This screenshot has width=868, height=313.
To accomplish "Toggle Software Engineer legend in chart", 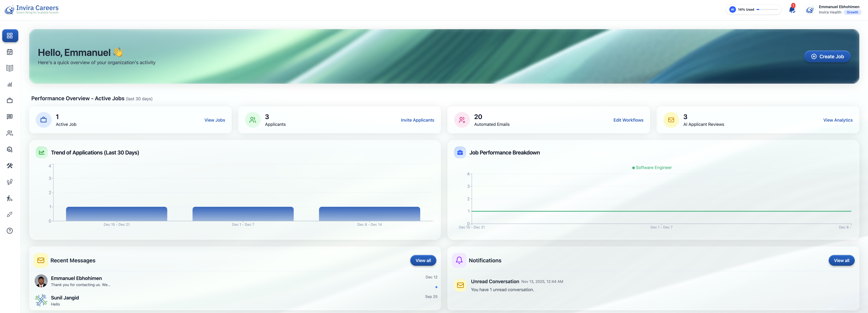I will click(x=652, y=168).
